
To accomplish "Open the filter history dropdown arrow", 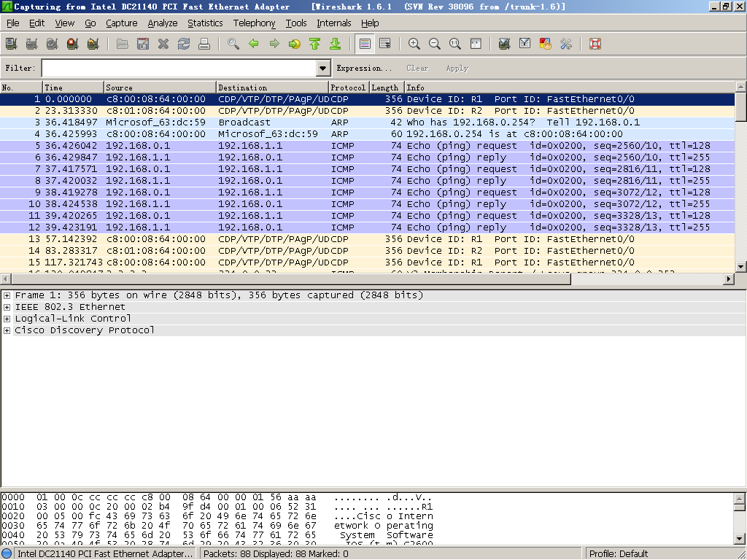I will 323,68.
